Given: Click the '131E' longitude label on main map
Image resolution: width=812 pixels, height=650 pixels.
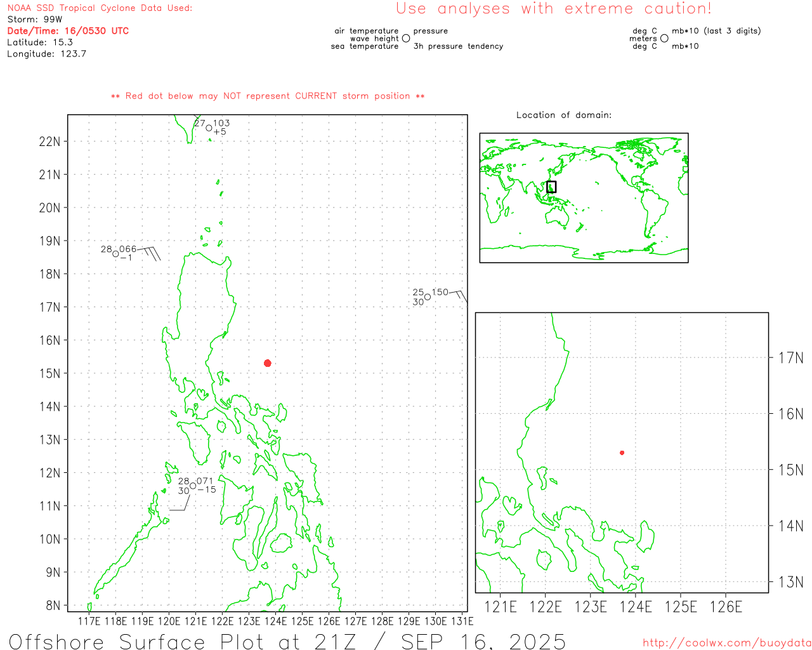Looking at the screenshot, I should (462, 621).
